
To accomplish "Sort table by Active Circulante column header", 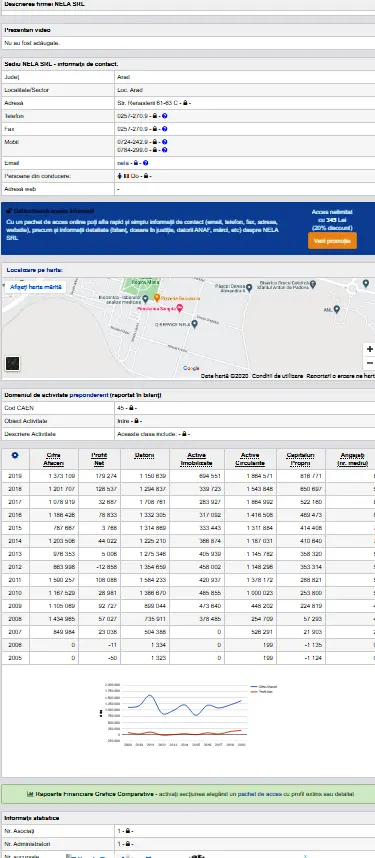I will 250,459.
